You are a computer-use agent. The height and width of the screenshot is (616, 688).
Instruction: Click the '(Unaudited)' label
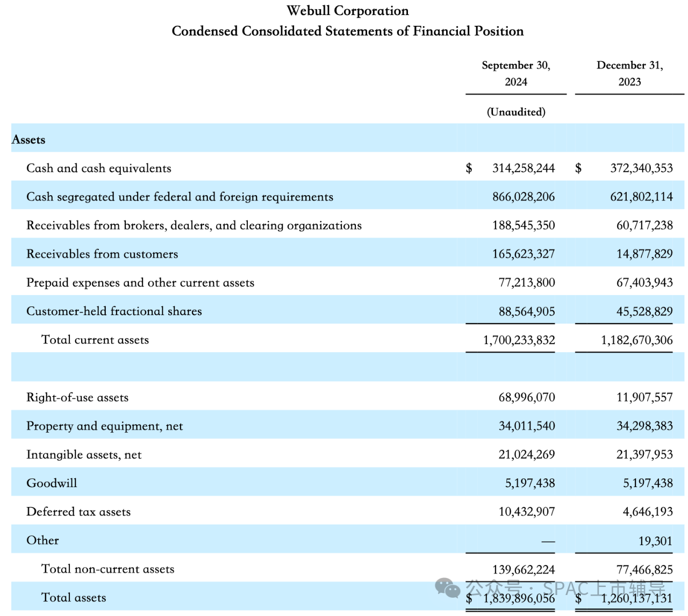click(x=516, y=112)
